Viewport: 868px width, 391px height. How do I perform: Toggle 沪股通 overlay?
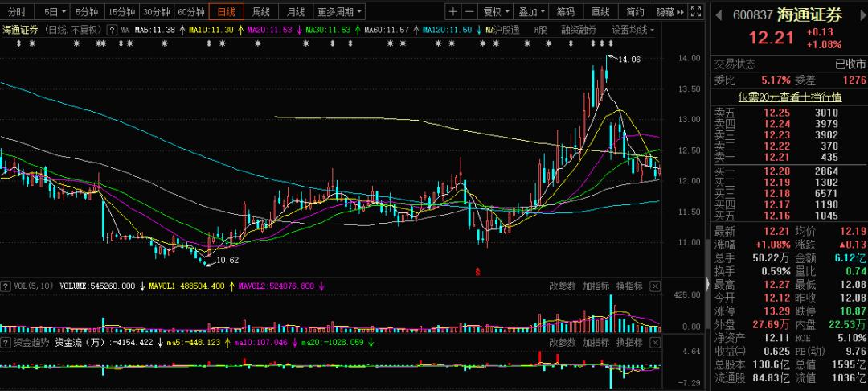(x=506, y=30)
